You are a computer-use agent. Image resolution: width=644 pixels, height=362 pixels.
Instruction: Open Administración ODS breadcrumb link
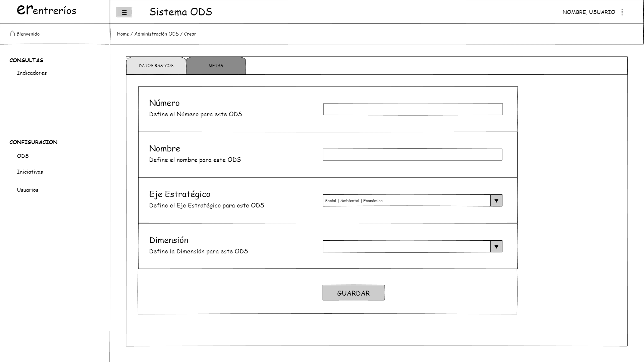point(156,34)
